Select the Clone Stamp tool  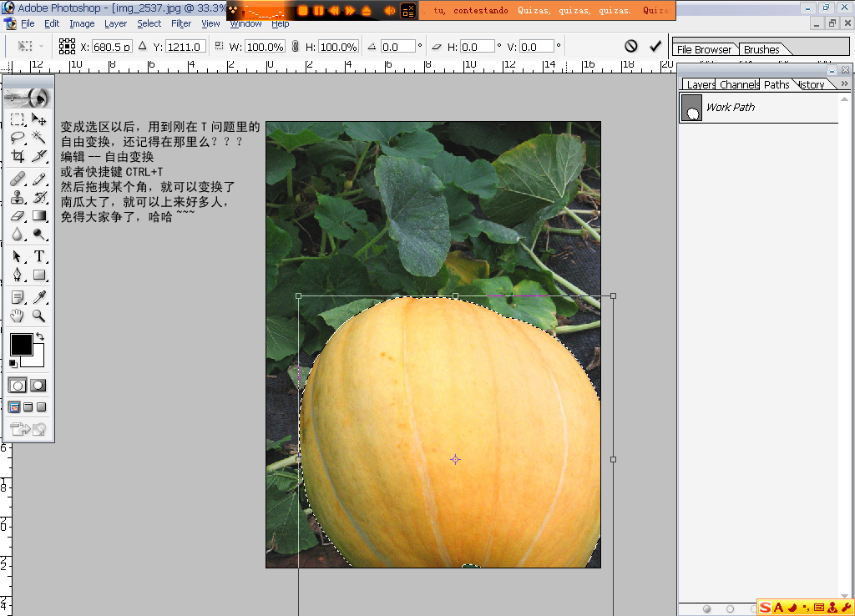coord(18,197)
